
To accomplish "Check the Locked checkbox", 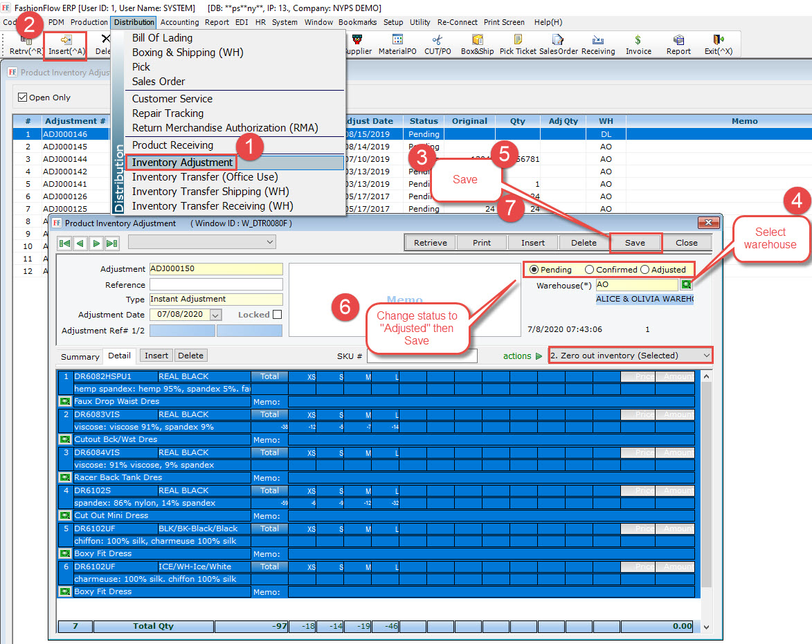I will pos(278,315).
